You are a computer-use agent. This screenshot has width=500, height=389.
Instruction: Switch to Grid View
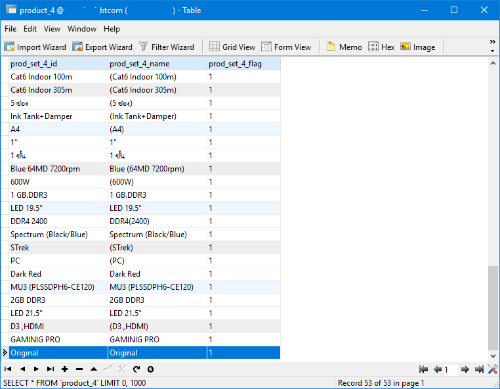232,47
